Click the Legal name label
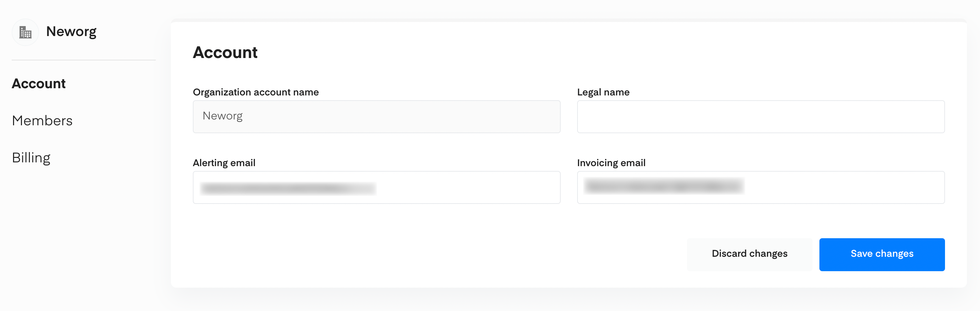 (603, 92)
